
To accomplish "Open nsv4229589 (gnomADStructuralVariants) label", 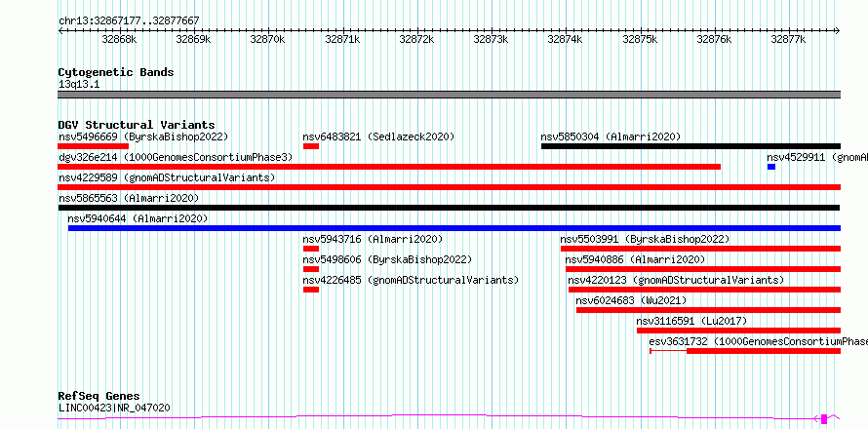I will coord(167,177).
